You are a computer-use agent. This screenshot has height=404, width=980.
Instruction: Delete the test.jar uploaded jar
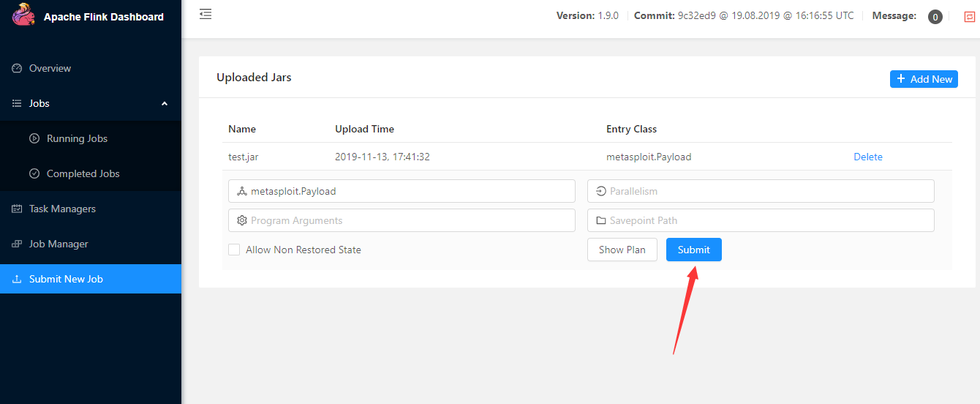(x=868, y=157)
